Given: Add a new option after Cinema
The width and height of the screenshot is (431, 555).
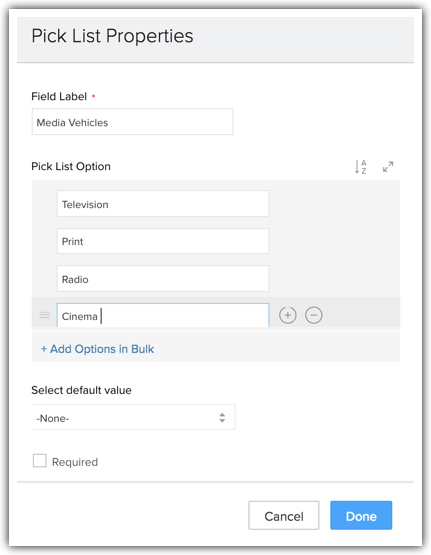Looking at the screenshot, I should [x=288, y=315].
